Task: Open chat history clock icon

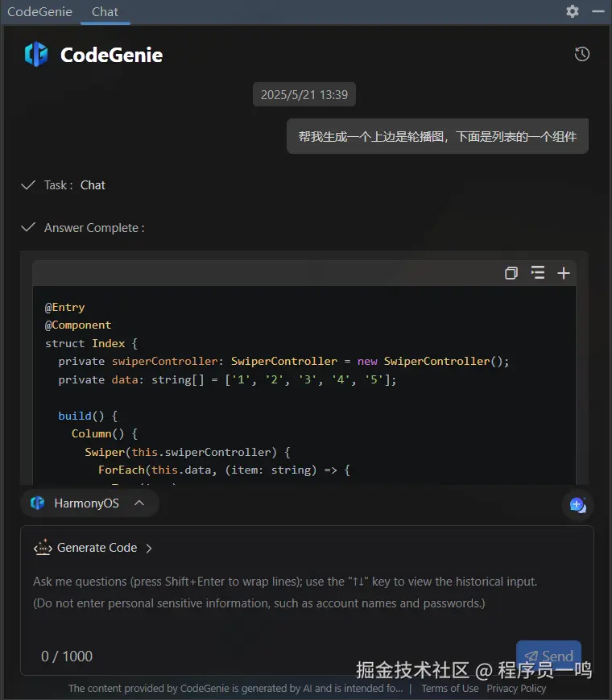Action: click(581, 54)
